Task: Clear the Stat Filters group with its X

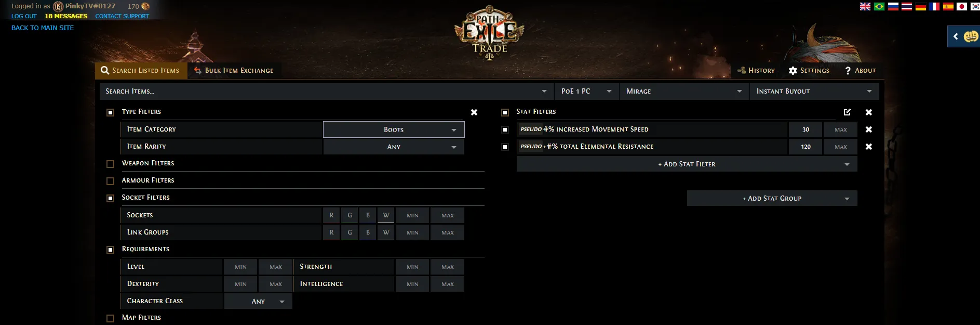Action: tap(869, 112)
